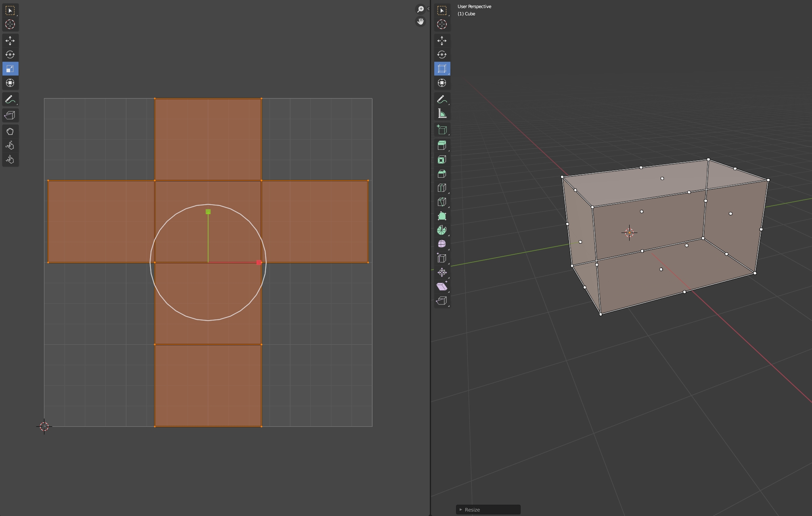The height and width of the screenshot is (516, 812).
Task: Select the Rip Region tool in UV editor
Action: [x=10, y=115]
